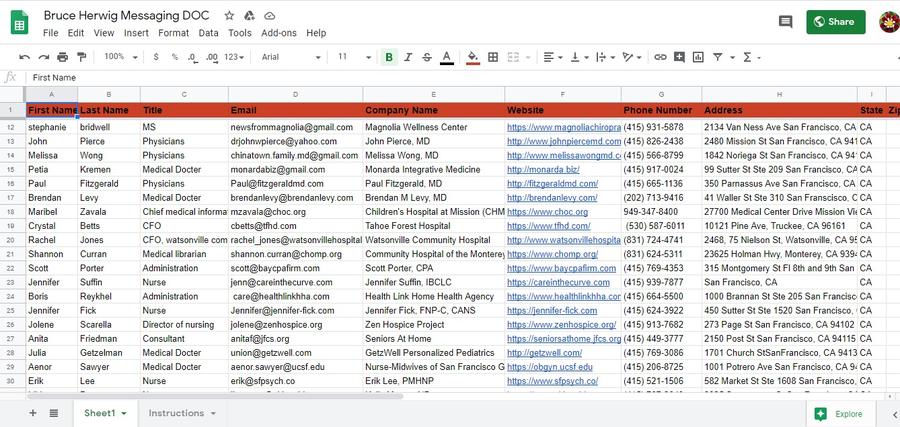
Task: Toggle bold formatting
Action: tap(389, 57)
